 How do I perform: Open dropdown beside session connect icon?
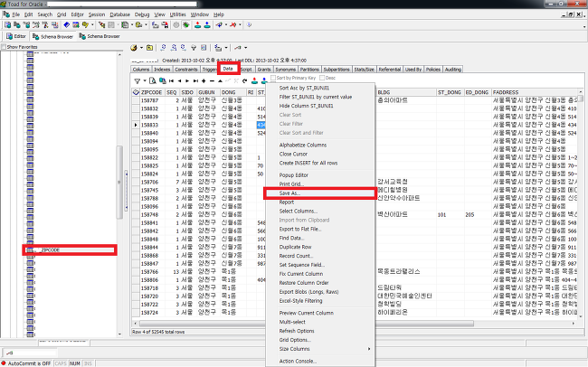226,24
